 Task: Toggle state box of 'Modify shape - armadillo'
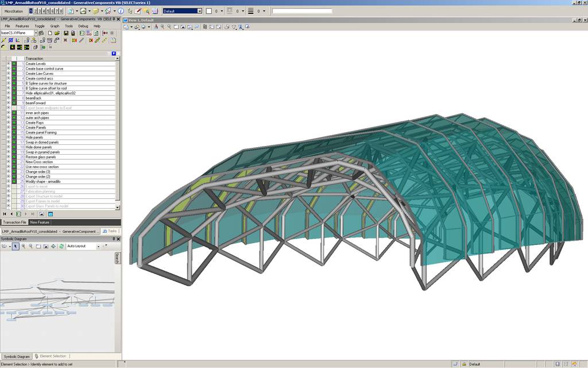(14, 182)
